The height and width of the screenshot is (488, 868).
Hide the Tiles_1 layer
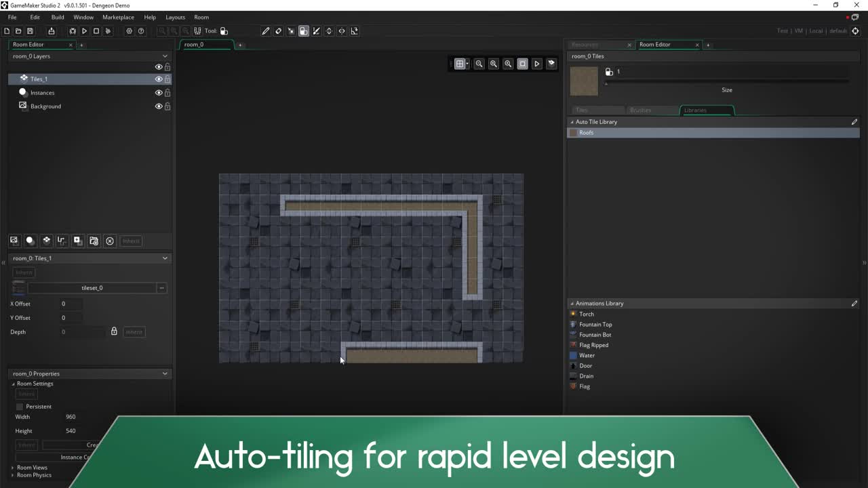click(x=158, y=79)
